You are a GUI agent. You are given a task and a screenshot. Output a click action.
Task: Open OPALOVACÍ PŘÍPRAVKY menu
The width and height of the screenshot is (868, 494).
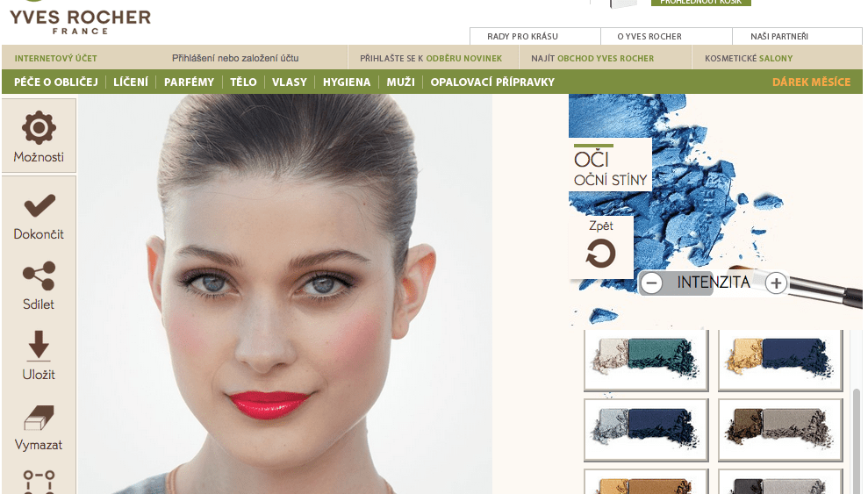(492, 82)
